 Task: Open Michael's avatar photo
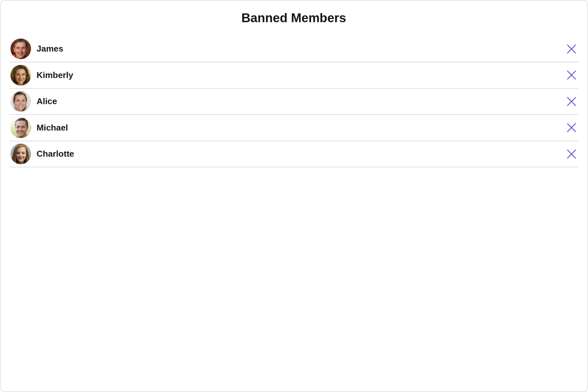point(21,128)
